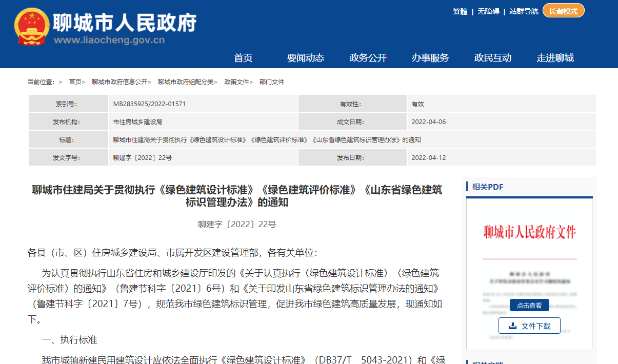
Task: Click the download icon in 文件下载 button
Action: pyautogui.click(x=512, y=326)
